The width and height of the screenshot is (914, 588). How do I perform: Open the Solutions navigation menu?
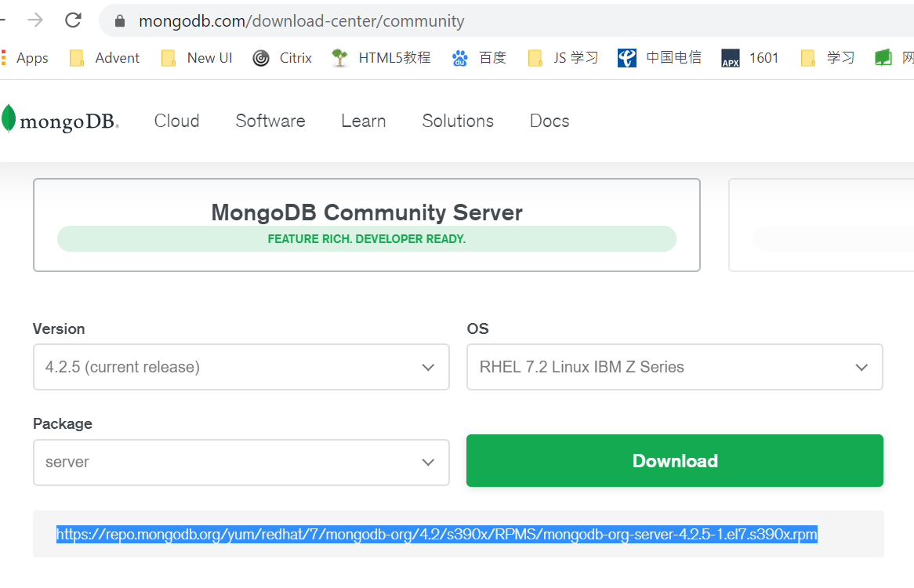coord(458,121)
